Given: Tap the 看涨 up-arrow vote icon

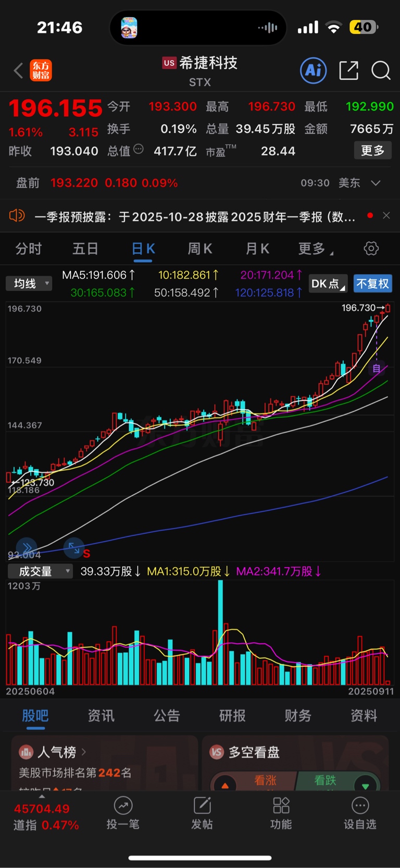Looking at the screenshot, I should pyautogui.click(x=225, y=785).
